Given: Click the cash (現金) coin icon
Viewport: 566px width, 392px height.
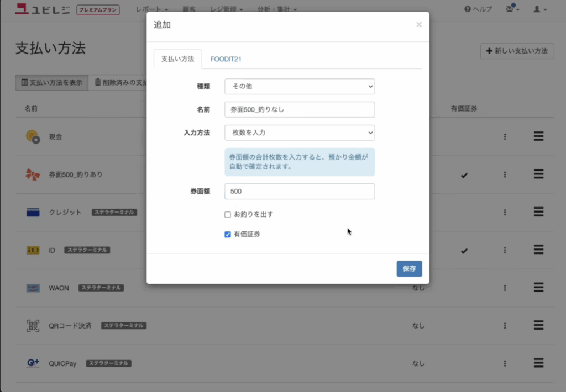Looking at the screenshot, I should [33, 137].
